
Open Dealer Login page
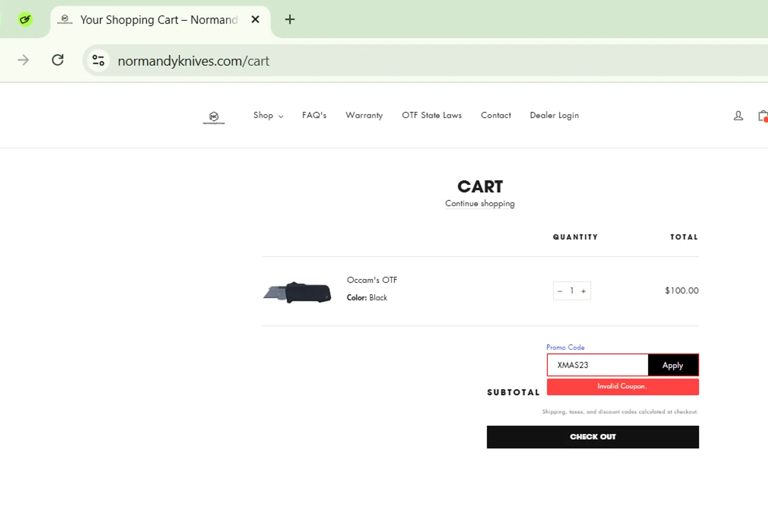(554, 116)
